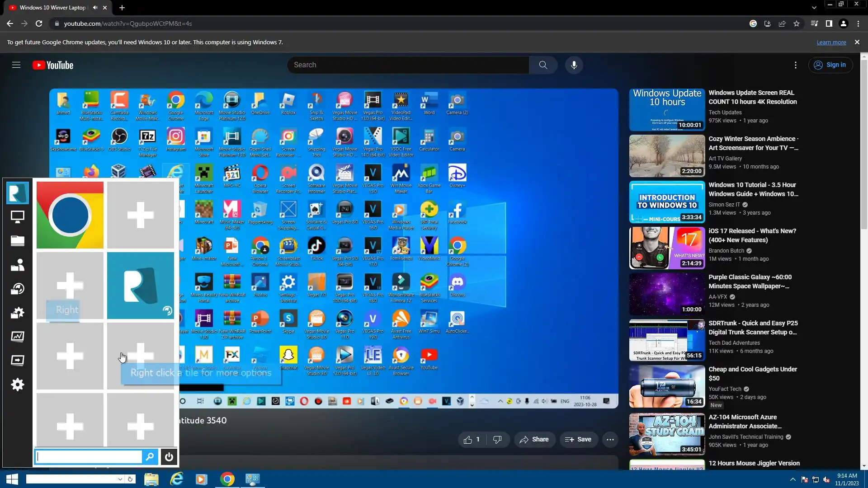The width and height of the screenshot is (868, 488).
Task: Open the more actions ellipsis under video
Action: tap(610, 440)
